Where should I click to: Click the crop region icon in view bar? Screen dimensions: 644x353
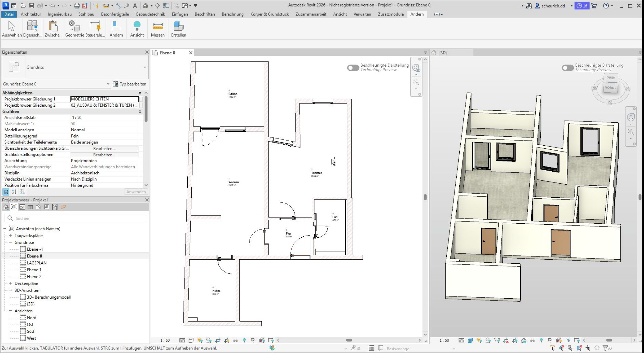tap(218, 340)
